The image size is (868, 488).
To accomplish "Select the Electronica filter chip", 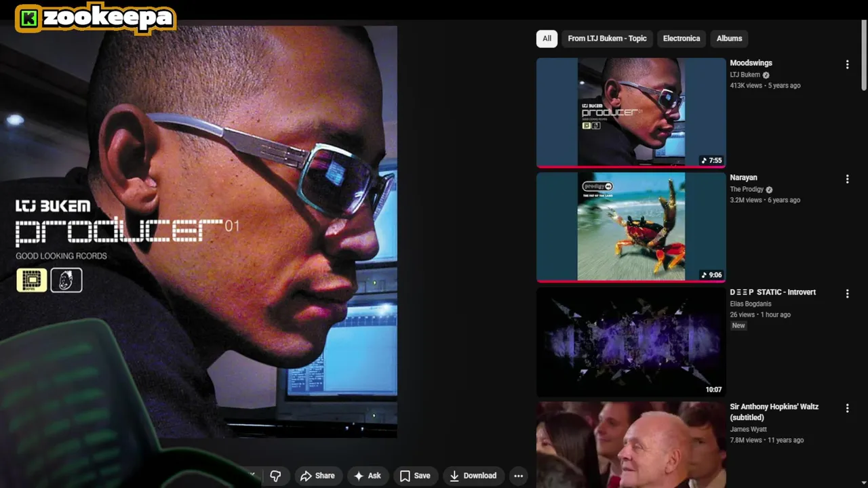I will point(682,39).
